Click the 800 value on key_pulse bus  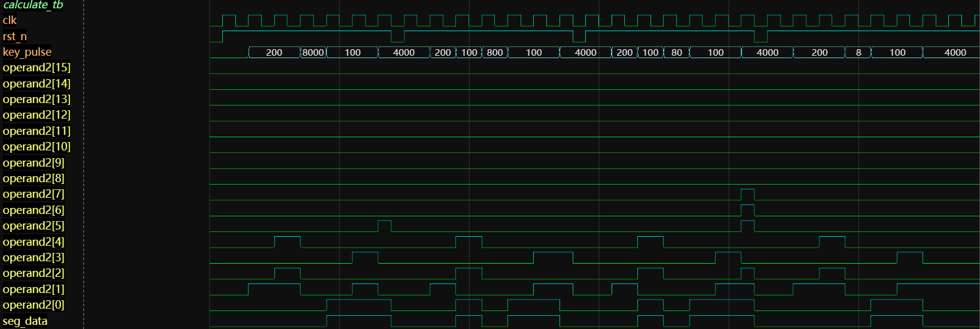click(x=495, y=53)
